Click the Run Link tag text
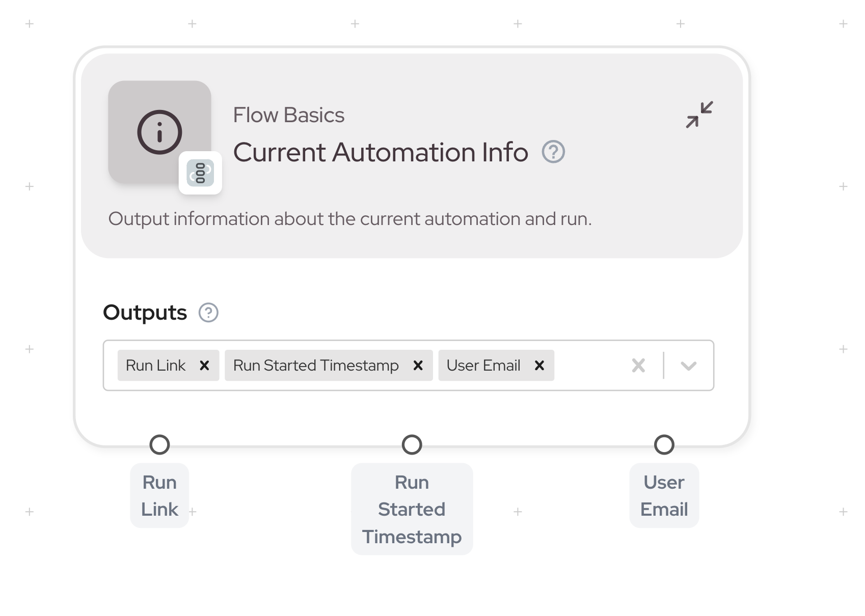Image resolution: width=865 pixels, height=616 pixels. pyautogui.click(x=155, y=366)
